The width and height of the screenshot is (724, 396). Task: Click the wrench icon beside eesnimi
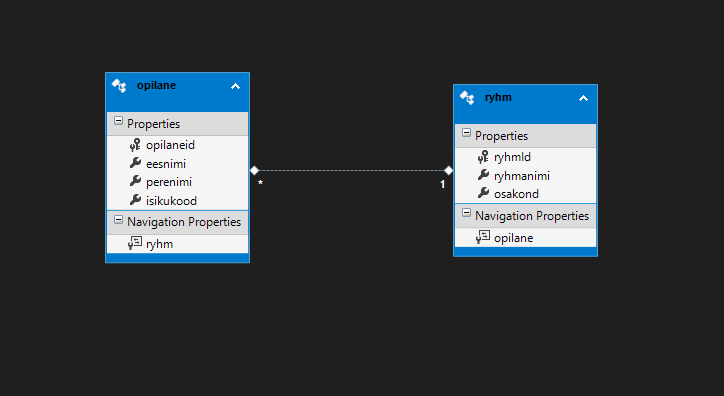(135, 163)
